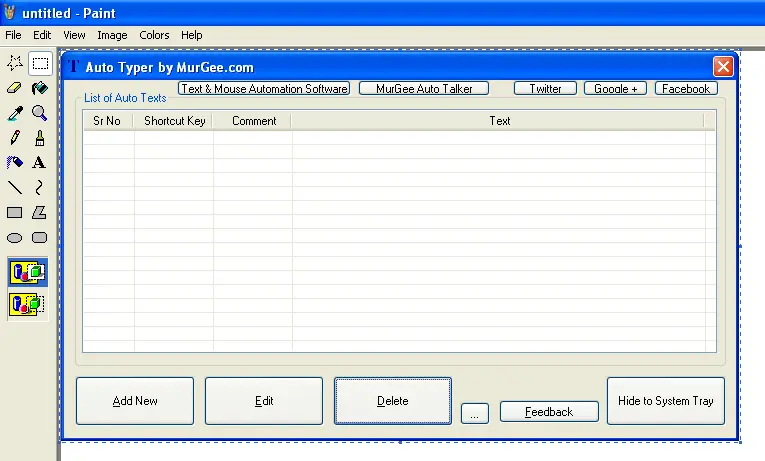Select the Pick Color eyedropper tool

[15, 113]
